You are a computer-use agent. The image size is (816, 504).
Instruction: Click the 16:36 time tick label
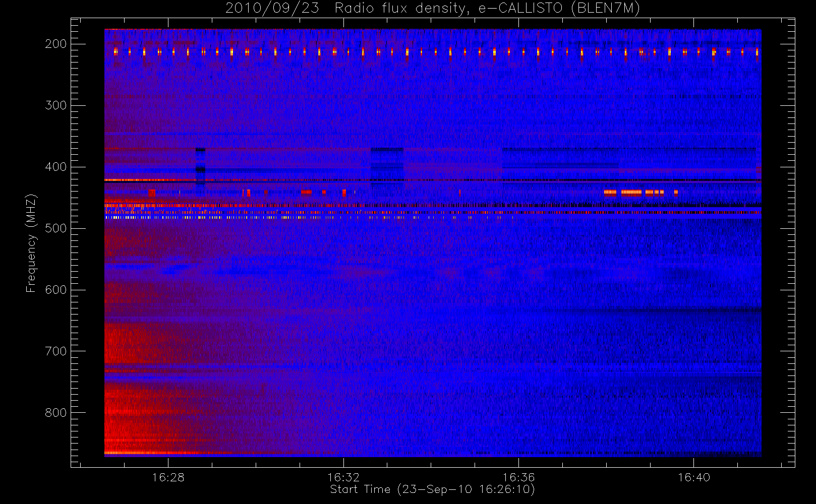click(x=518, y=477)
